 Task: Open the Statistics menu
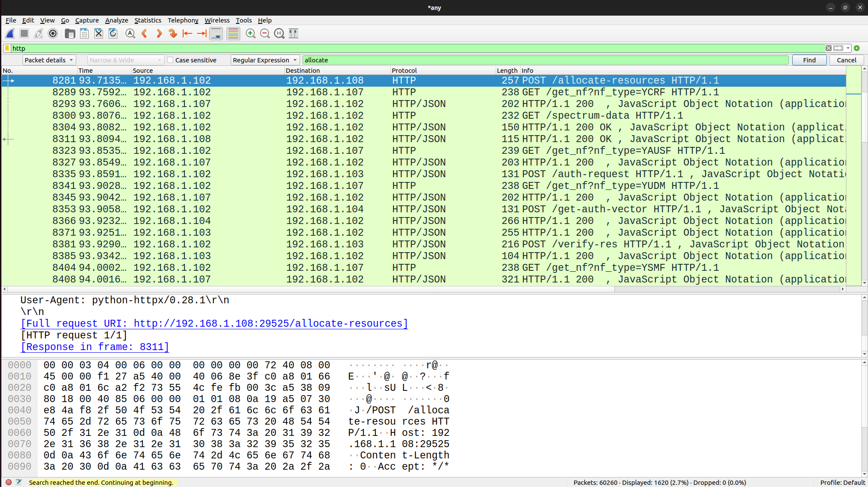148,20
